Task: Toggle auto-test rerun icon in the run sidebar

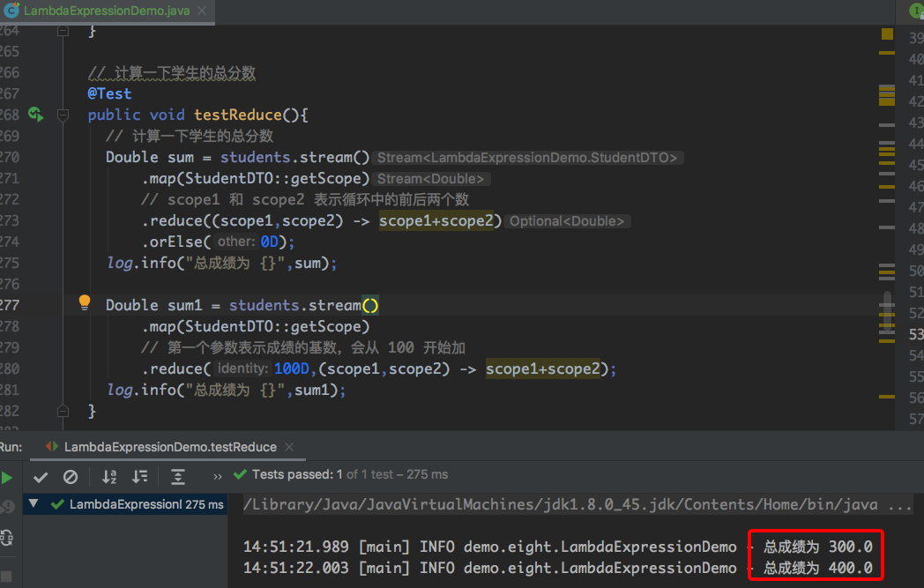Action: [7, 537]
